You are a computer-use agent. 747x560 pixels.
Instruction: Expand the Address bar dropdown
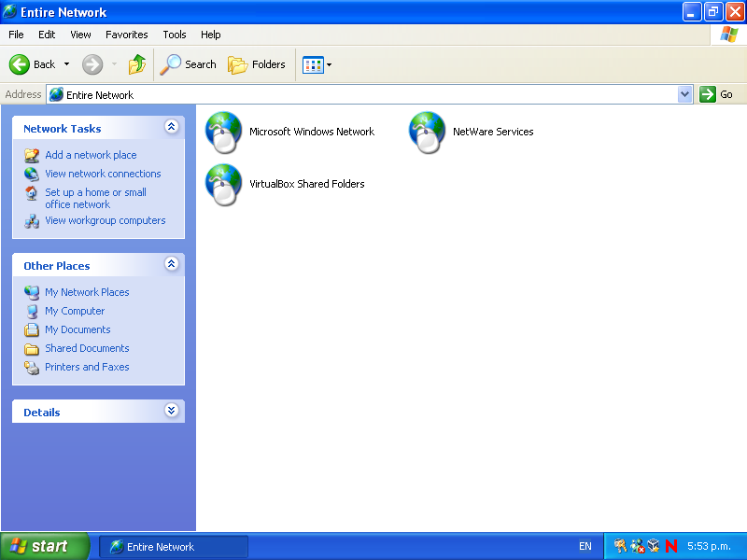coord(684,94)
